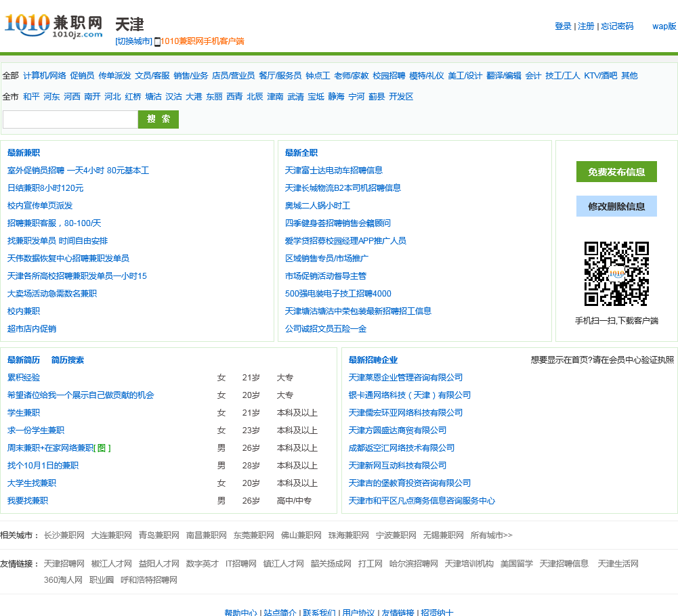678x616 pixels.
Task: Open the 哈尔滨招聘网 friendly link
Action: [x=413, y=564]
